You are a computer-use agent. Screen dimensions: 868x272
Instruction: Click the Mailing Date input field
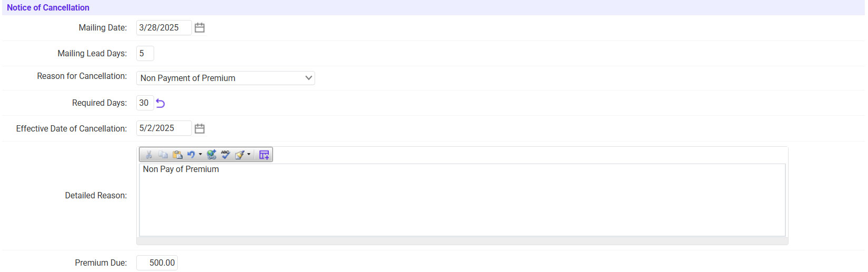tap(163, 28)
